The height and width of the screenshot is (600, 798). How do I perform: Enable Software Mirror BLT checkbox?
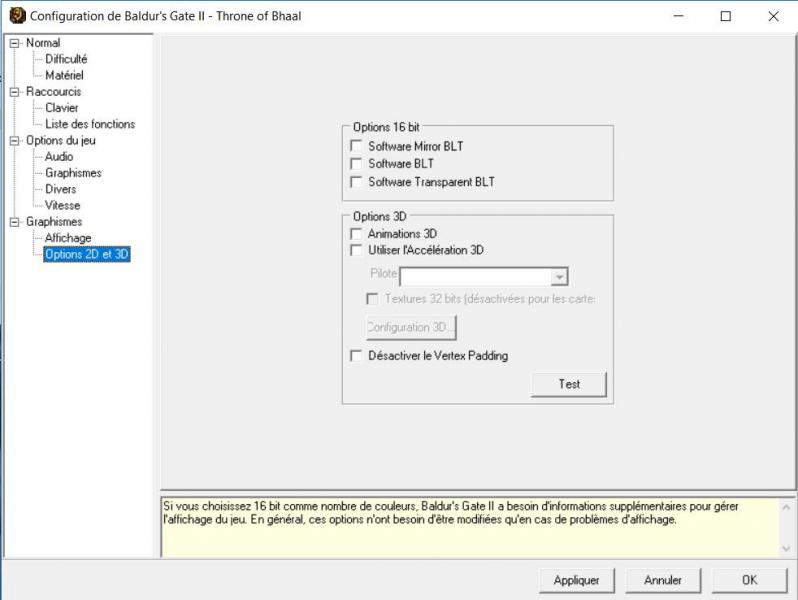[x=356, y=146]
